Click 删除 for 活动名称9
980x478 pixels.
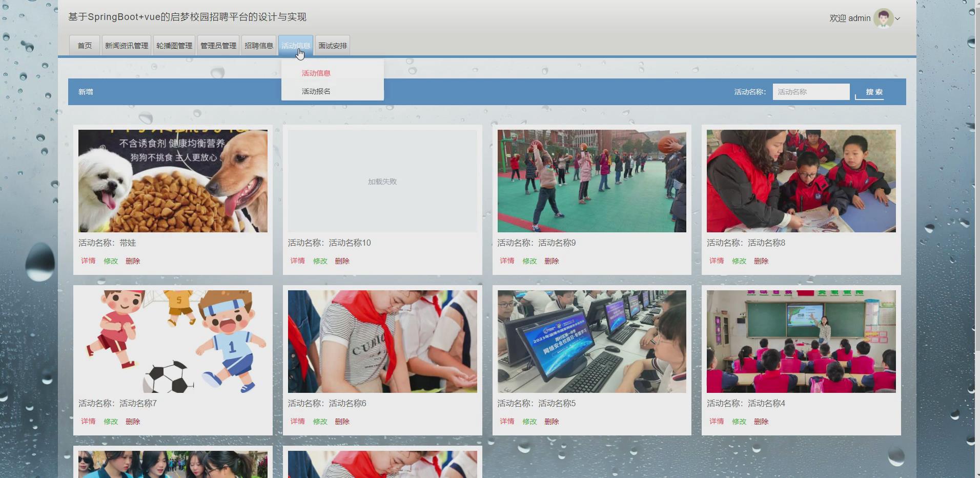(552, 261)
